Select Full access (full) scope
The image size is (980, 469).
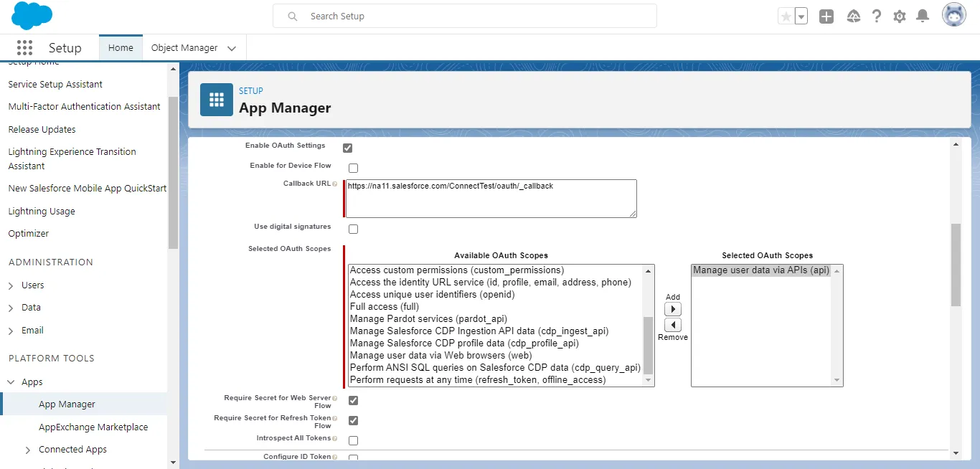(x=384, y=306)
